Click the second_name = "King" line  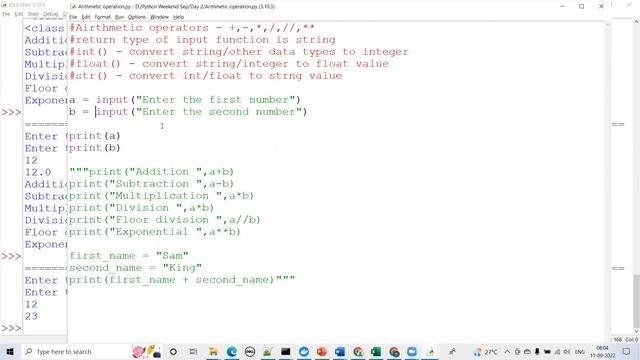(x=135, y=268)
